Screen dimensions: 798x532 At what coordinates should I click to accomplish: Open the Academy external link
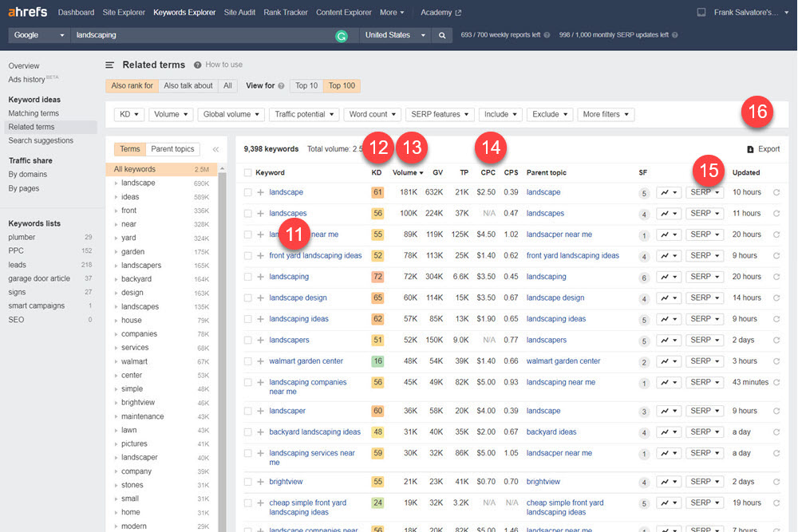440,12
